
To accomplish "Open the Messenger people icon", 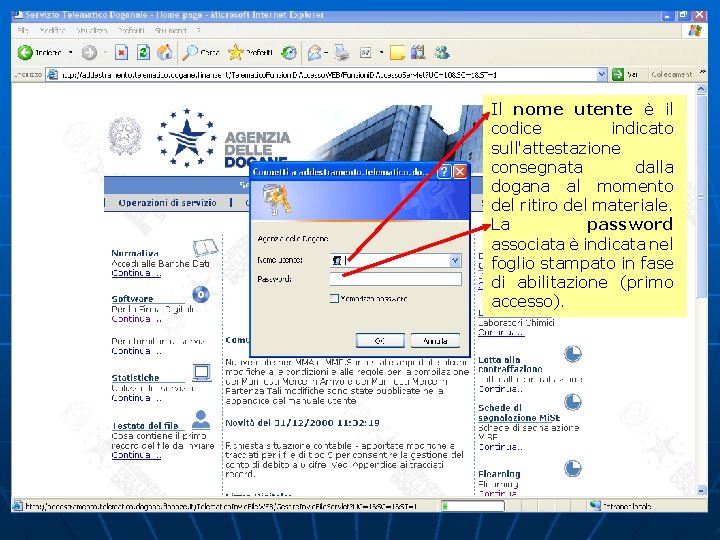I will tap(442, 52).
